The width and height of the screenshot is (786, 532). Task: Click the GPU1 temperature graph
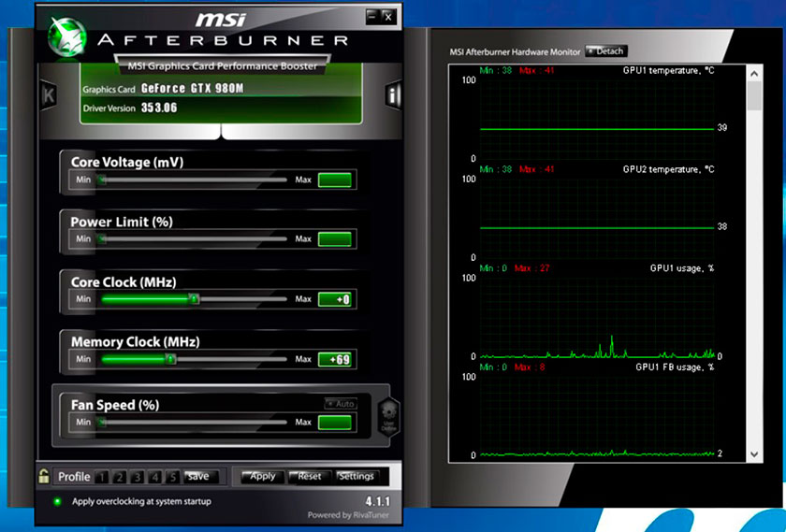point(597,119)
